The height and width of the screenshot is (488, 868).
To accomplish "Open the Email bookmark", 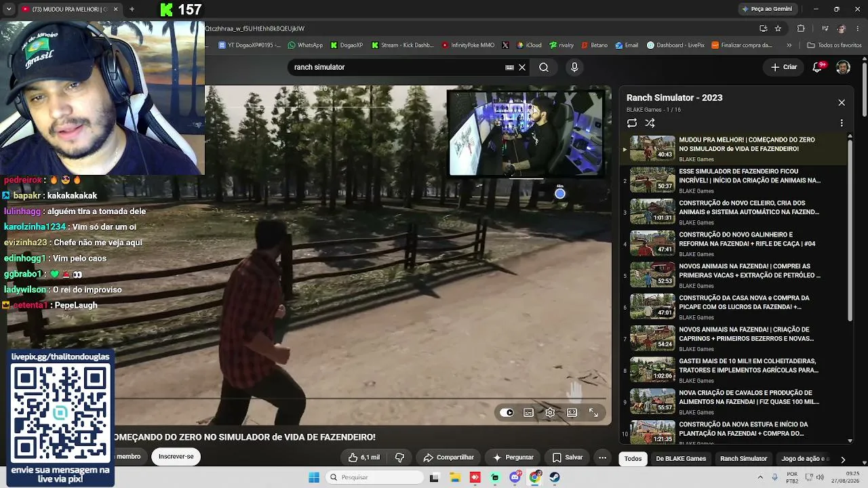I will click(x=627, y=45).
